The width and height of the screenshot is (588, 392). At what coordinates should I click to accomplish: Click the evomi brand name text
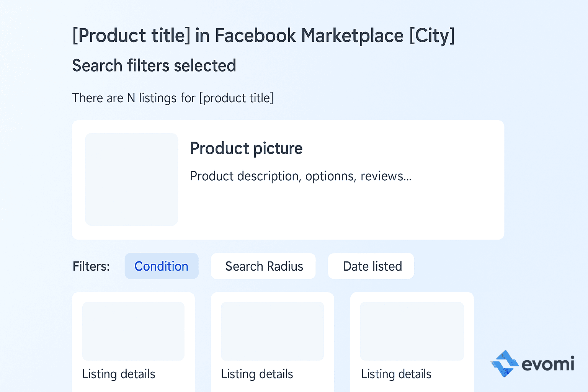548,364
